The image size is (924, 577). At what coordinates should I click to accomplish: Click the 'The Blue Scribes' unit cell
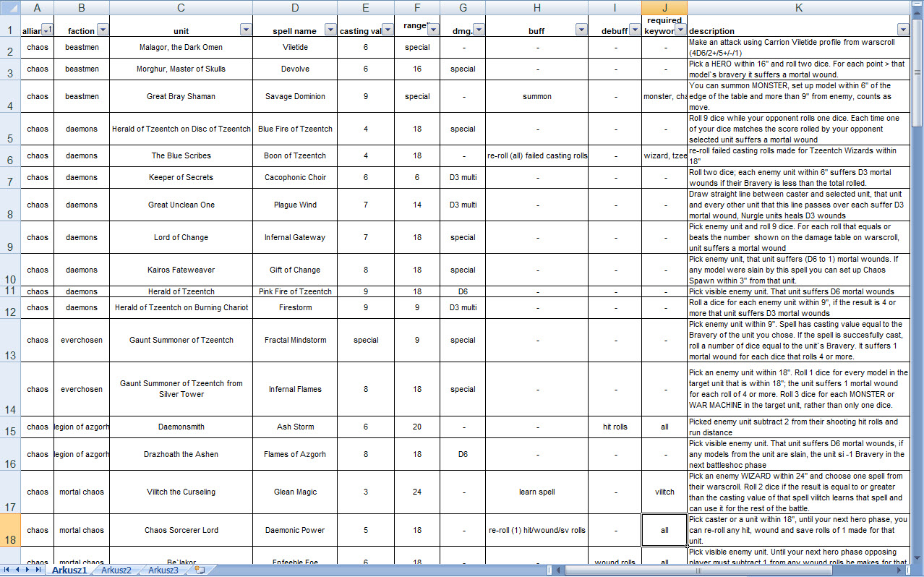click(181, 155)
